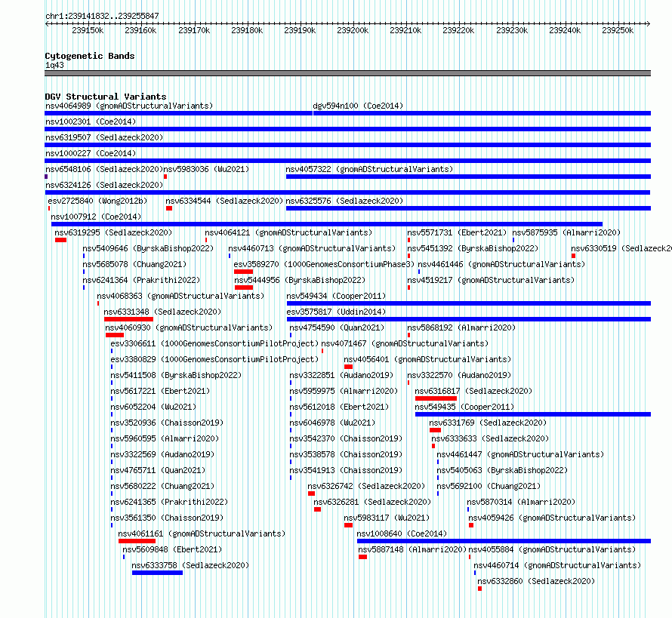
Task: Open variant nsv1000227 (Coe2014)
Action: pyautogui.click(x=91, y=153)
